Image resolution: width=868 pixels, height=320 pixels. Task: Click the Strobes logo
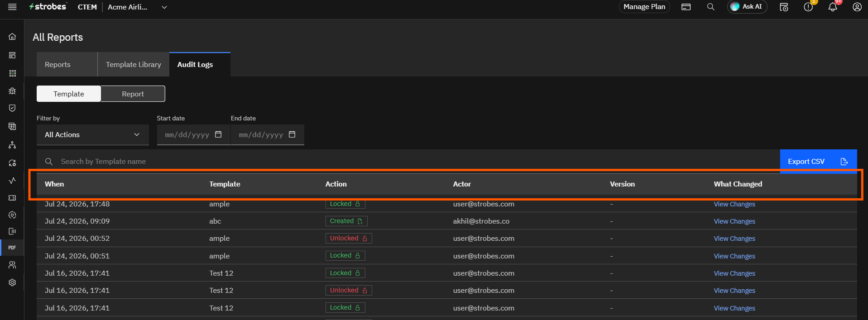(x=48, y=7)
